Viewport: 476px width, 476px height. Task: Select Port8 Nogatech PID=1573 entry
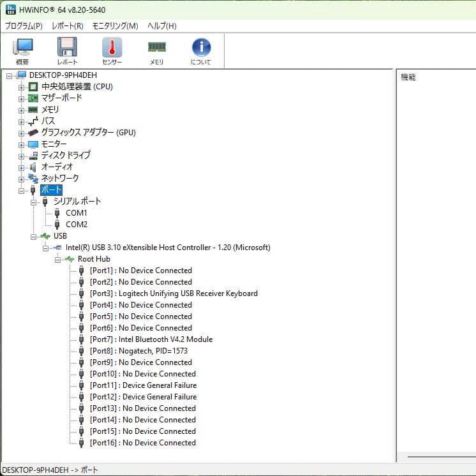(138, 351)
